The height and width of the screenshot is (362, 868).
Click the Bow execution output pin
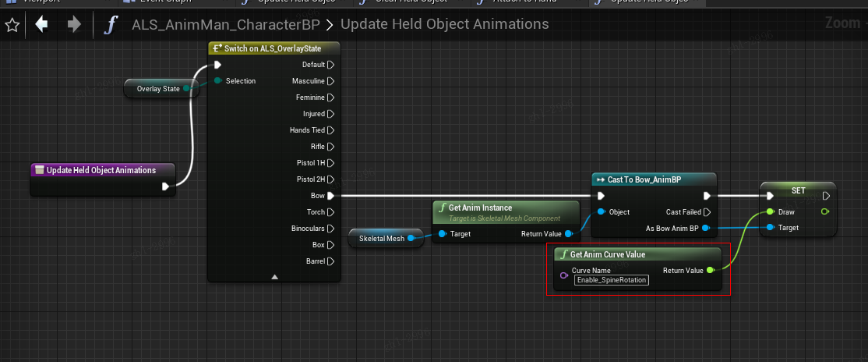(x=331, y=196)
